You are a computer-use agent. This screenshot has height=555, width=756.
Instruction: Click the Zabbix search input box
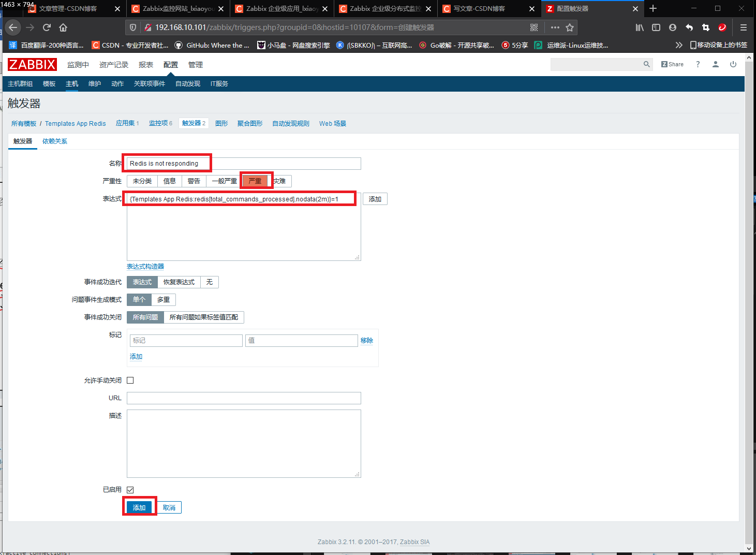tap(596, 64)
